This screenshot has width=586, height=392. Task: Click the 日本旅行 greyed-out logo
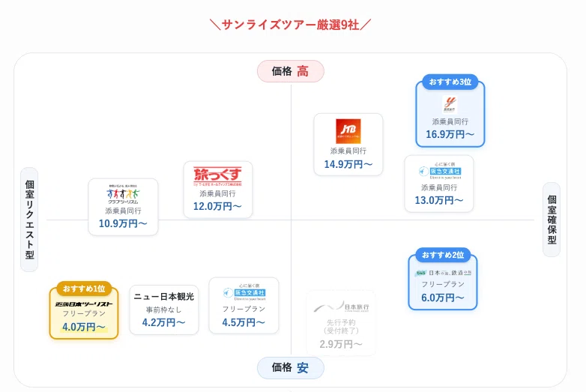click(341, 307)
